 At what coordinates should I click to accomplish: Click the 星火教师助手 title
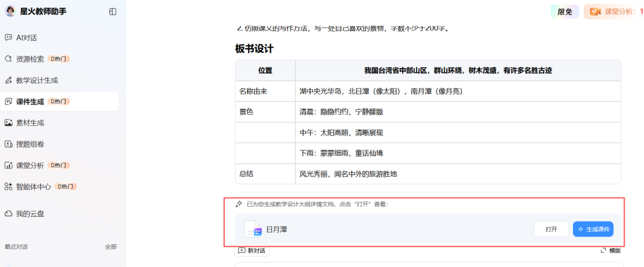[43, 11]
